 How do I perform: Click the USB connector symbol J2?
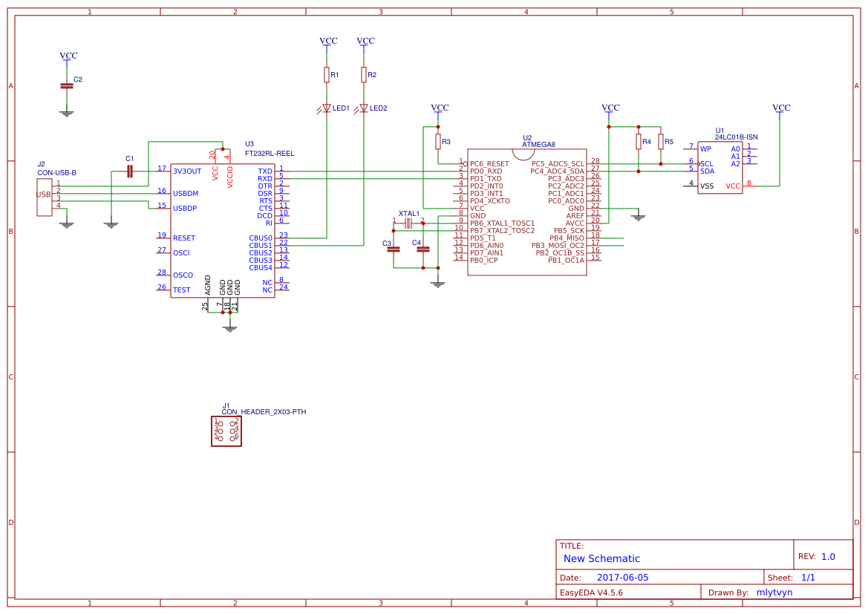[45, 195]
